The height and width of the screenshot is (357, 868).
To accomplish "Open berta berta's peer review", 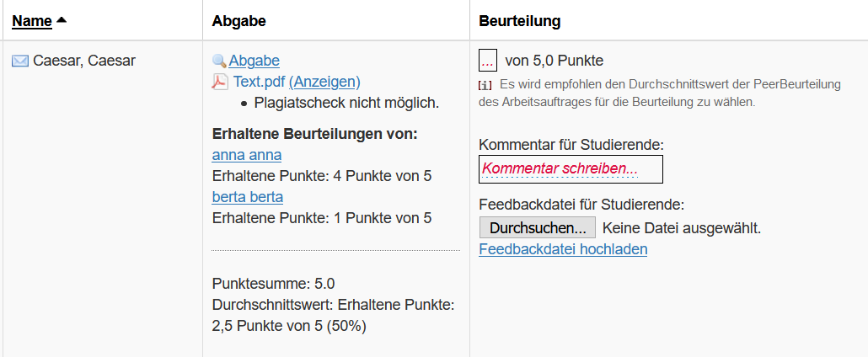I will (x=248, y=197).
